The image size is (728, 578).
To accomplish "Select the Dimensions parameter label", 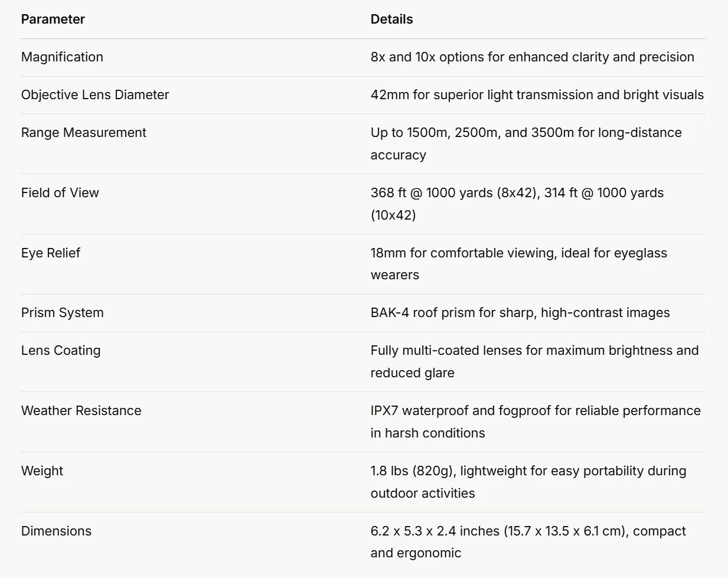I will [57, 531].
